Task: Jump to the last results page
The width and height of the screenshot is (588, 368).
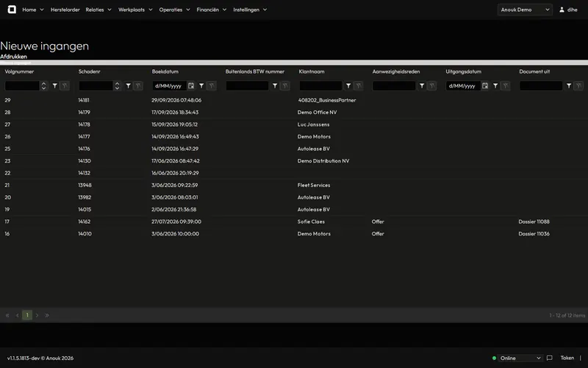Action: coord(47,316)
